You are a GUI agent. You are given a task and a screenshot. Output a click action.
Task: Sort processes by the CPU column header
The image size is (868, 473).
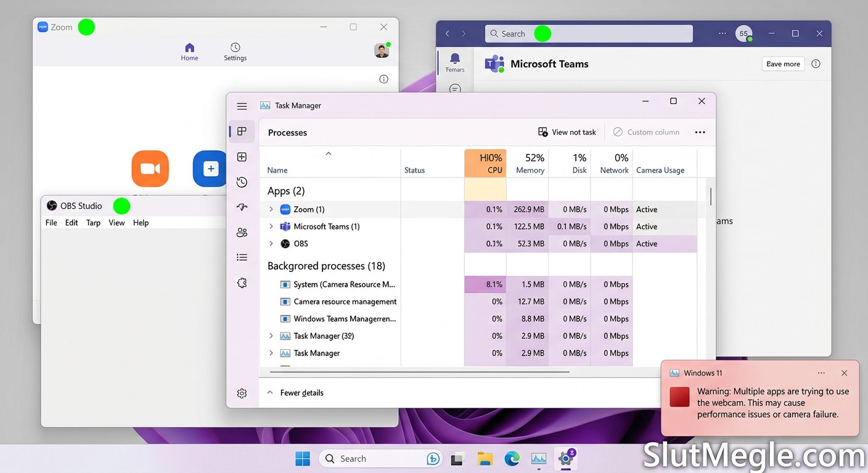pyautogui.click(x=485, y=163)
